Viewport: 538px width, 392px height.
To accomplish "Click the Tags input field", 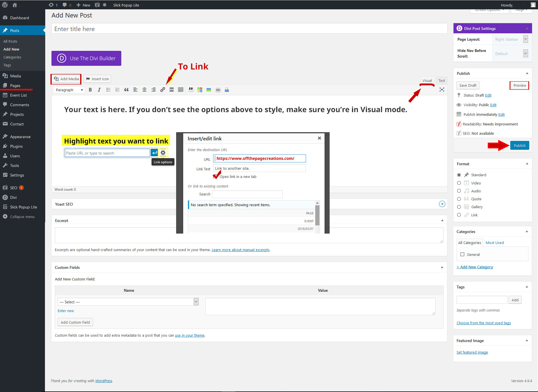I will pos(482,300).
